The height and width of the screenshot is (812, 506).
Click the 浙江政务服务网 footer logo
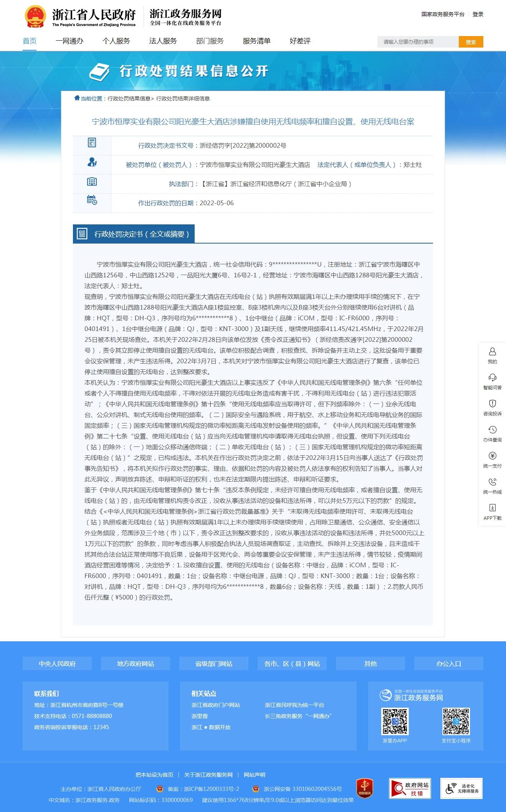point(411,695)
